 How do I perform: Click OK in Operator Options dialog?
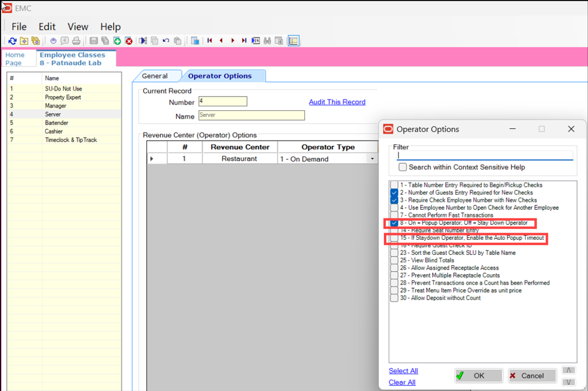pos(479,376)
